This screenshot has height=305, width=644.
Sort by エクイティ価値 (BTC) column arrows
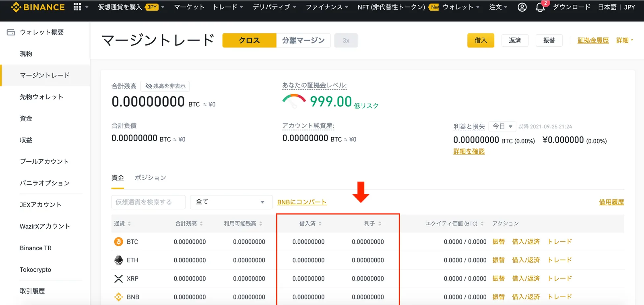pyautogui.click(x=482, y=224)
